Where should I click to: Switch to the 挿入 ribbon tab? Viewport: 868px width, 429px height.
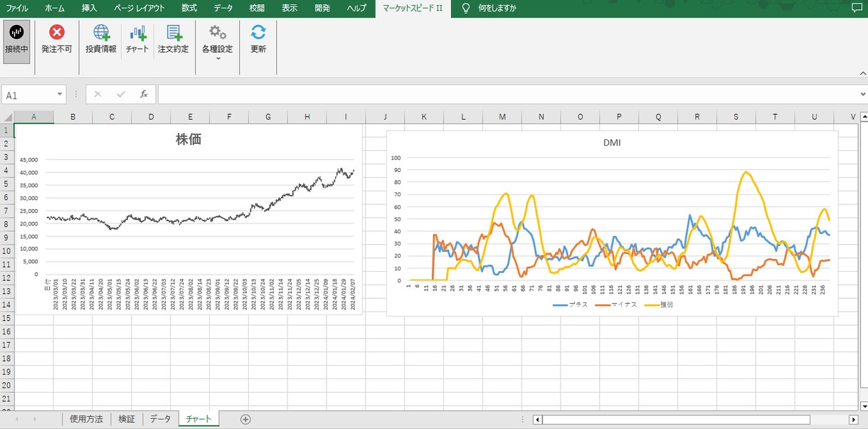[89, 9]
